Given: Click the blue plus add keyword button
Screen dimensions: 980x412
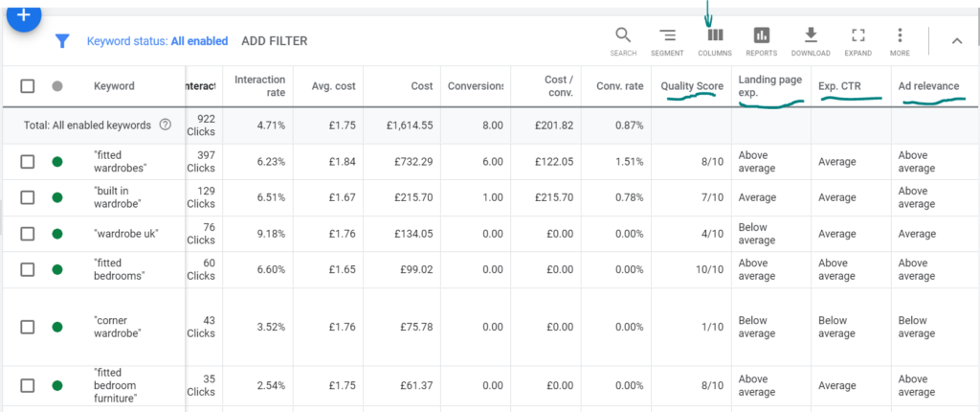Looking at the screenshot, I should [24, 15].
